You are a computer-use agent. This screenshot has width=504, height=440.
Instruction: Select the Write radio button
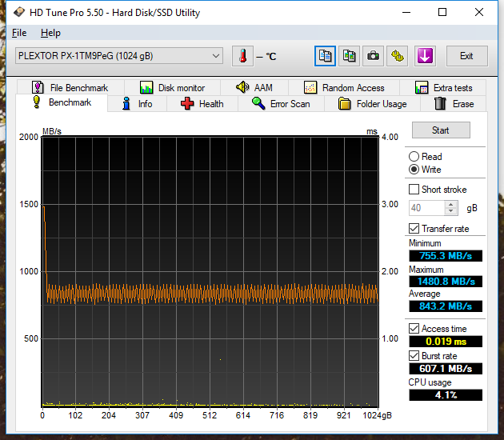pyautogui.click(x=414, y=170)
